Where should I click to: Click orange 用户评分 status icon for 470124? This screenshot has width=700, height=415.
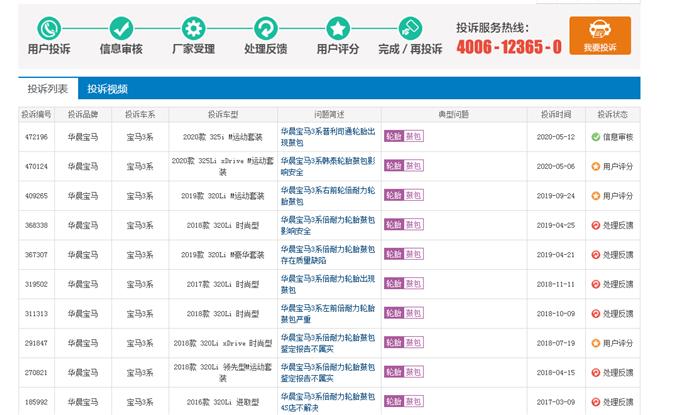coord(596,166)
